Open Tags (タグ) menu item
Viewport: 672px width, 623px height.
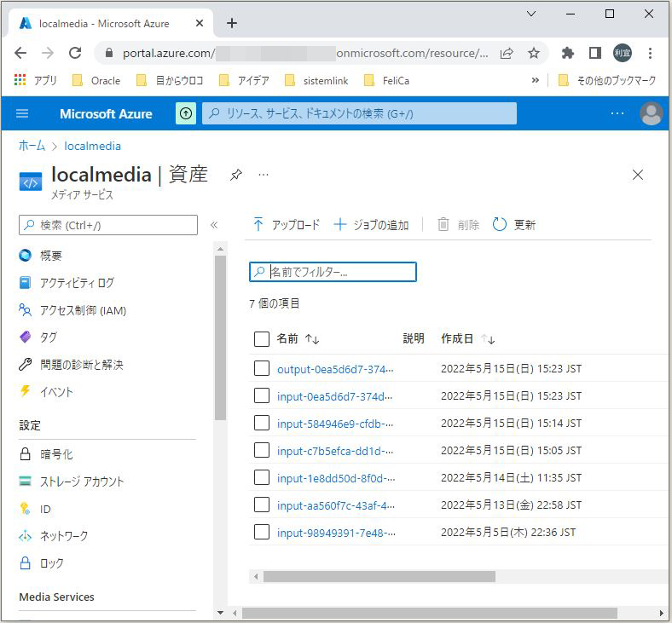[x=49, y=337]
